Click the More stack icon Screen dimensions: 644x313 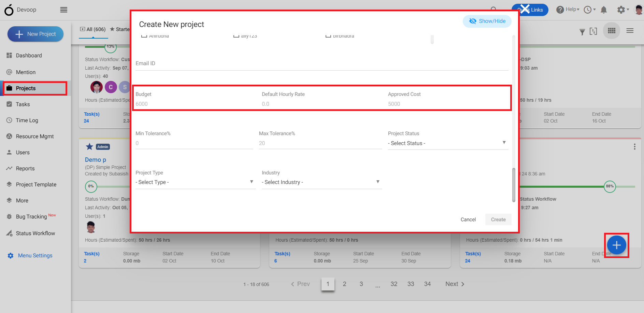(9, 200)
